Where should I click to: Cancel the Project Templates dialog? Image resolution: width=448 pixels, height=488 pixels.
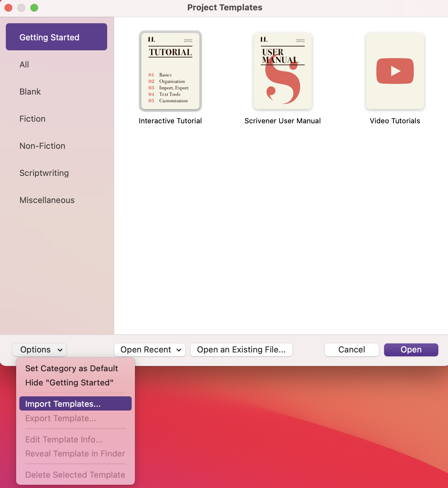352,350
